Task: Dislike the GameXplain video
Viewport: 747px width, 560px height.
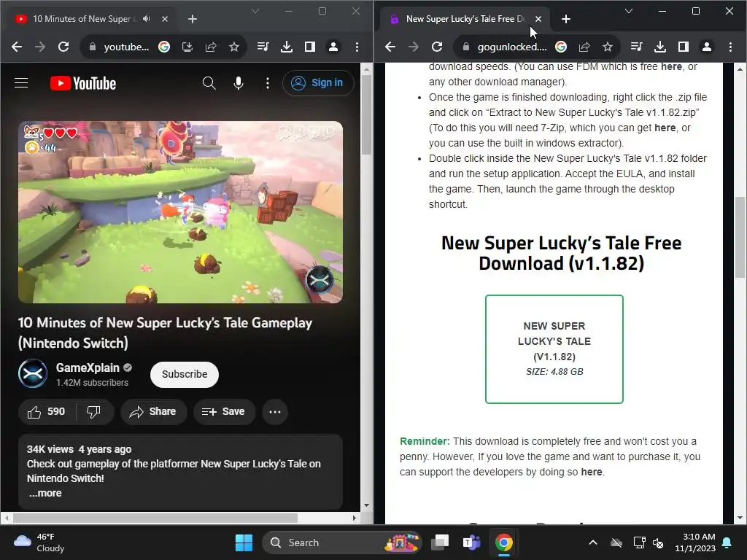Action: click(94, 411)
